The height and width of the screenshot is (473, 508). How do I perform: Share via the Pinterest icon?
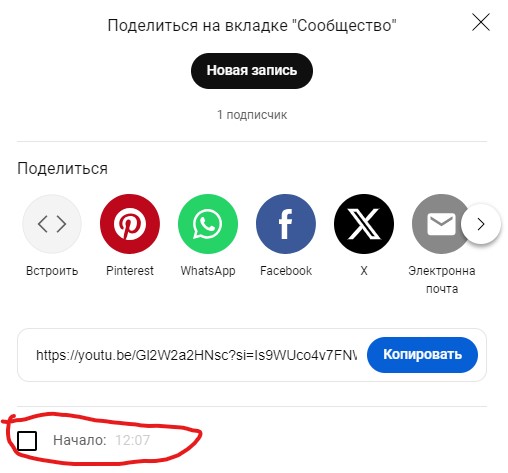[x=130, y=224]
